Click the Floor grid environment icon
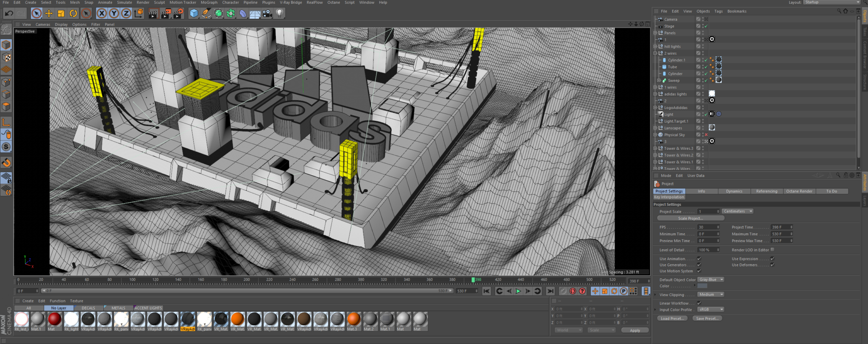The width and height of the screenshot is (868, 344). pos(255,14)
